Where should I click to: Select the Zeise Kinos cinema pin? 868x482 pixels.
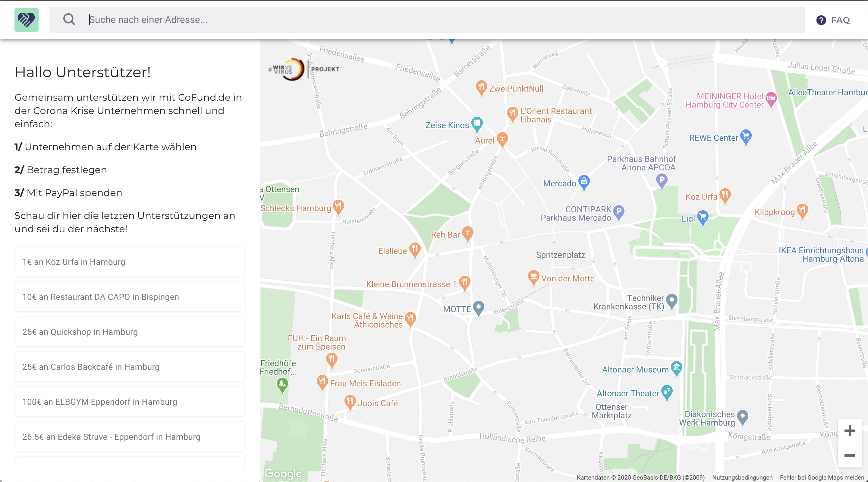tap(477, 123)
